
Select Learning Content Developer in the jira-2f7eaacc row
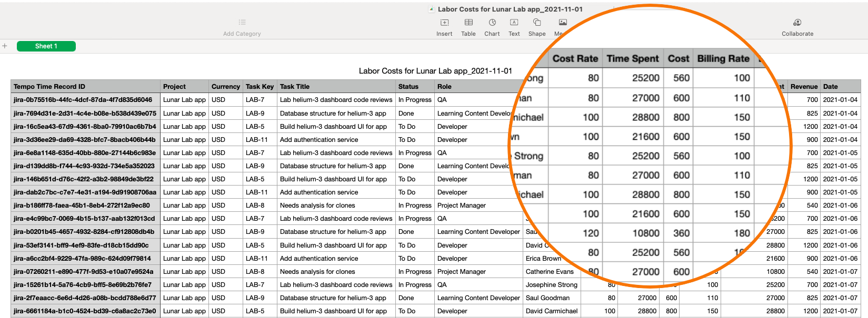pyautogui.click(x=478, y=298)
